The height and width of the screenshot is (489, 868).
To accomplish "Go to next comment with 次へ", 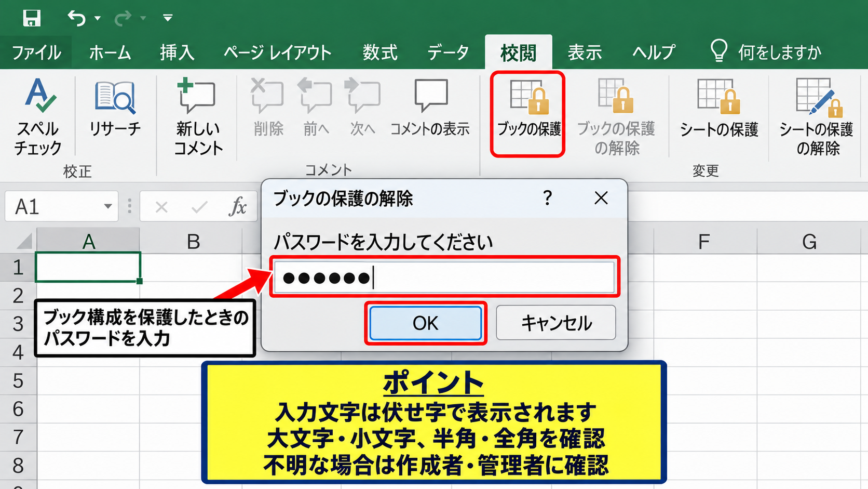I will point(362,108).
